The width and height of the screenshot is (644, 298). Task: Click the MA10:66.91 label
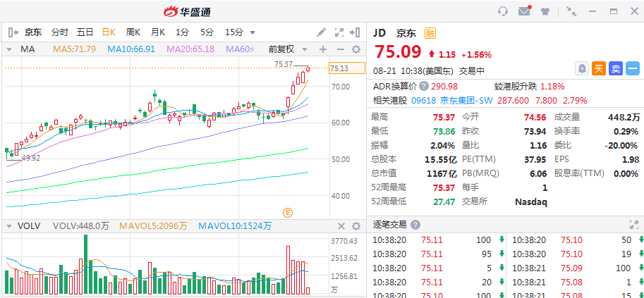click(x=131, y=49)
